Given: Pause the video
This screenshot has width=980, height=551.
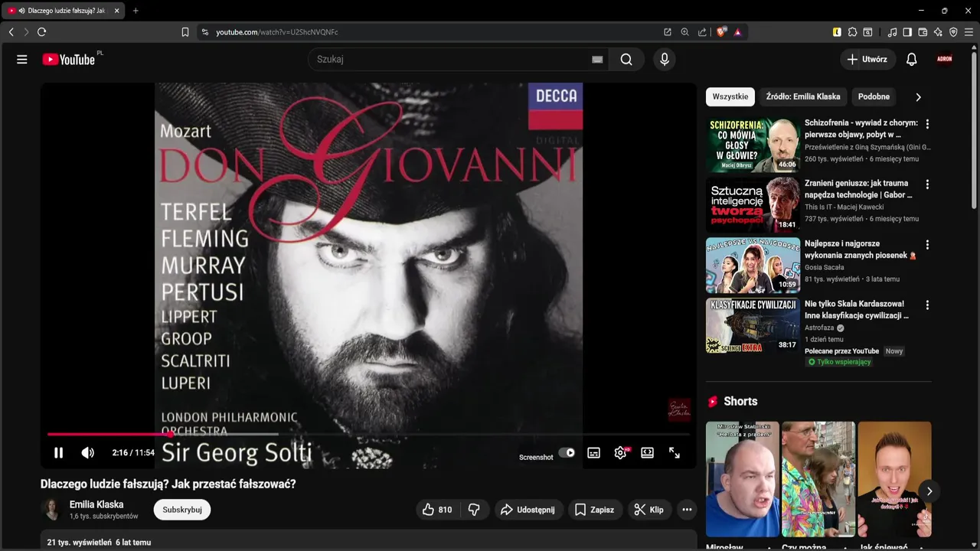Looking at the screenshot, I should click(x=58, y=452).
